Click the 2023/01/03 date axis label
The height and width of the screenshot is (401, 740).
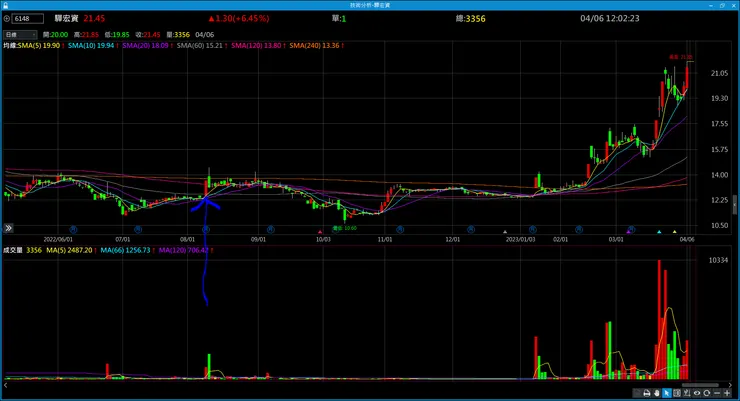521,240
